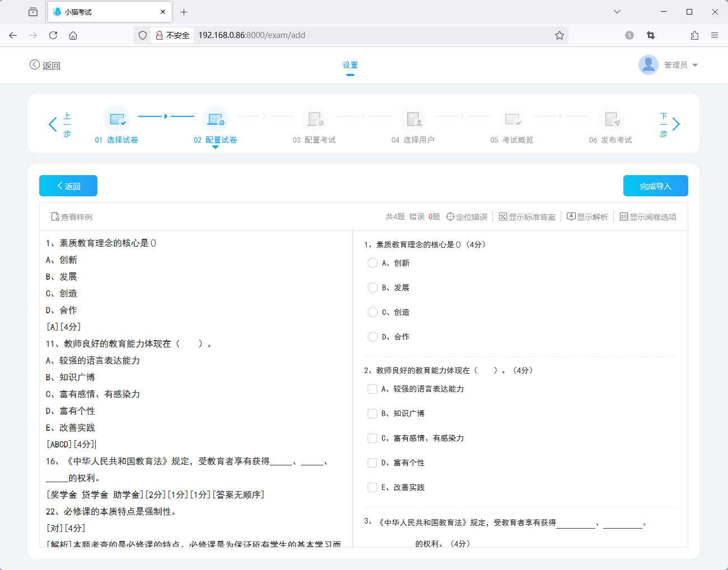
Task: Open the 03 配置考试 step icon
Action: click(315, 120)
